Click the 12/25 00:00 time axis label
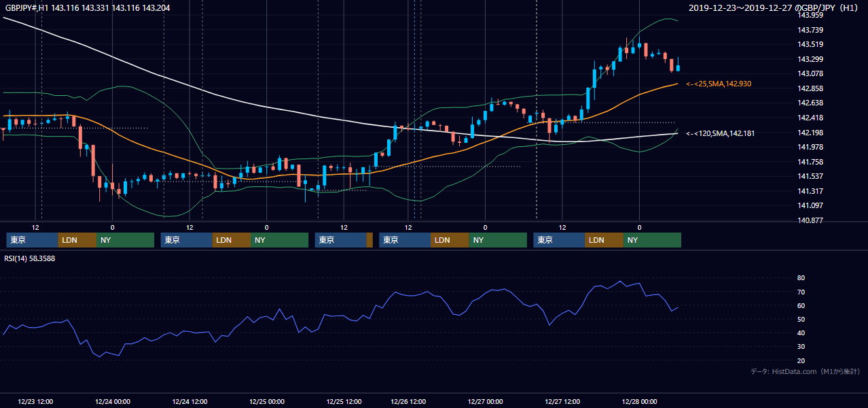The image size is (868, 408). (267, 402)
